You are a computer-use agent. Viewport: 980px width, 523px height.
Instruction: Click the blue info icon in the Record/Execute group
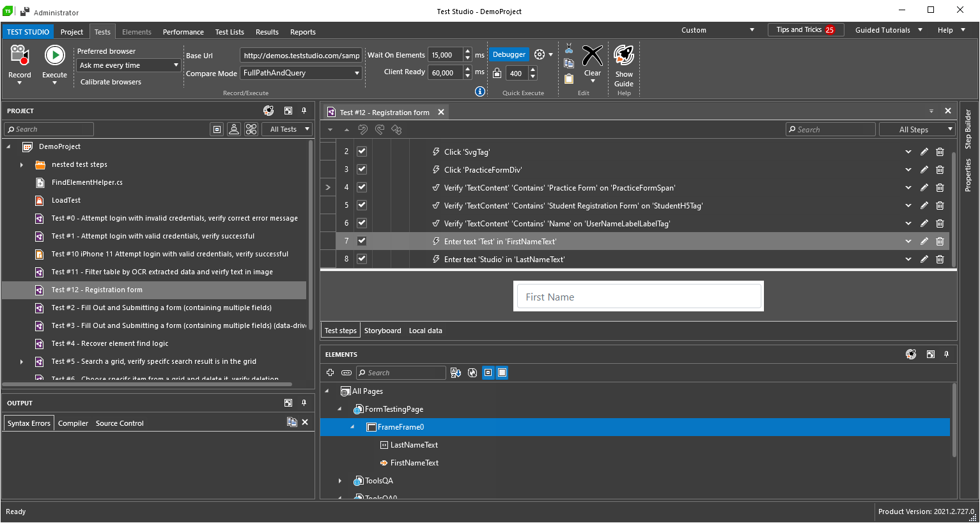(x=480, y=91)
